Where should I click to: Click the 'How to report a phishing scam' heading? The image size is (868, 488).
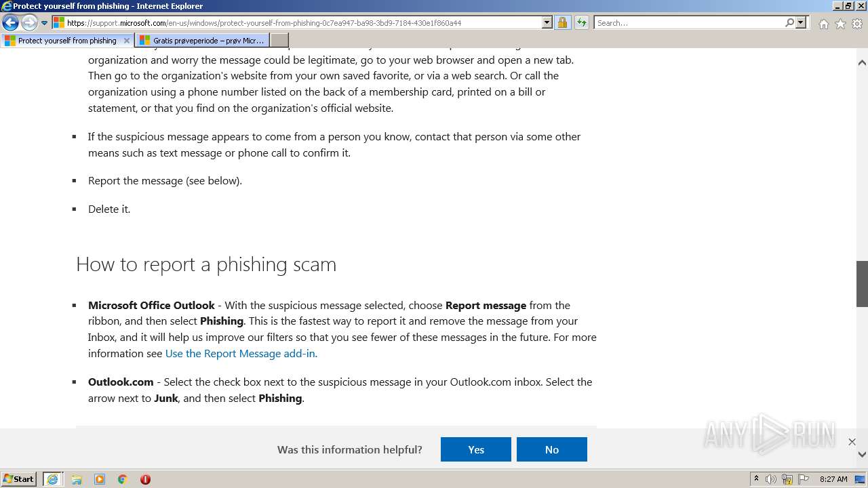pos(206,264)
